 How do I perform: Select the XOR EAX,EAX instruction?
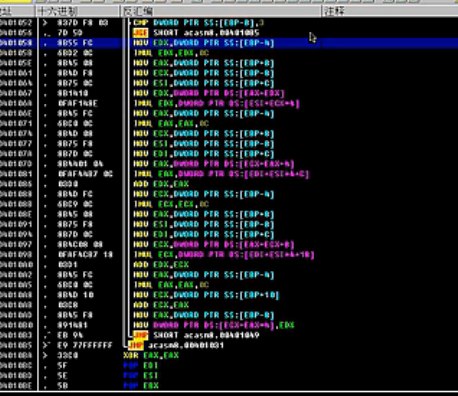(x=151, y=355)
